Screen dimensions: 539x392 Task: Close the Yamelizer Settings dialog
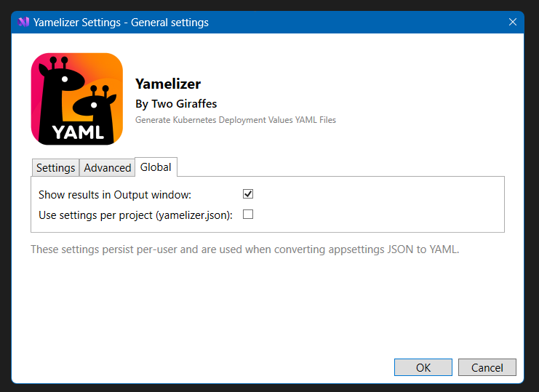click(x=513, y=22)
